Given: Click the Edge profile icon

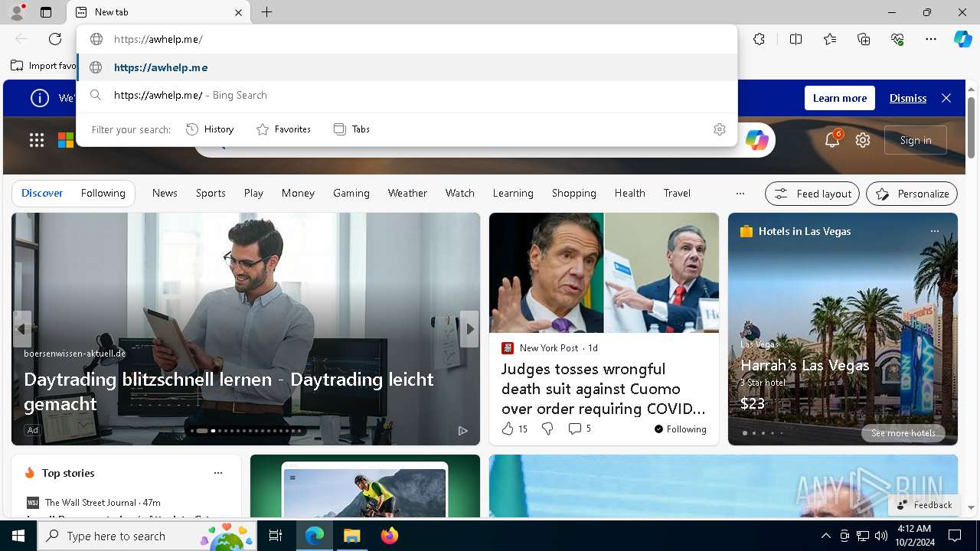Looking at the screenshot, I should 16,12.
